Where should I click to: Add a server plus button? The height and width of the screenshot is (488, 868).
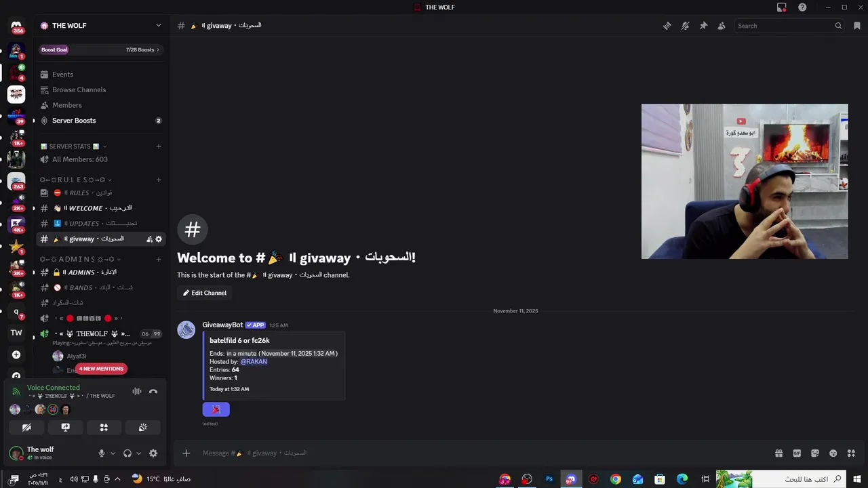16,354
